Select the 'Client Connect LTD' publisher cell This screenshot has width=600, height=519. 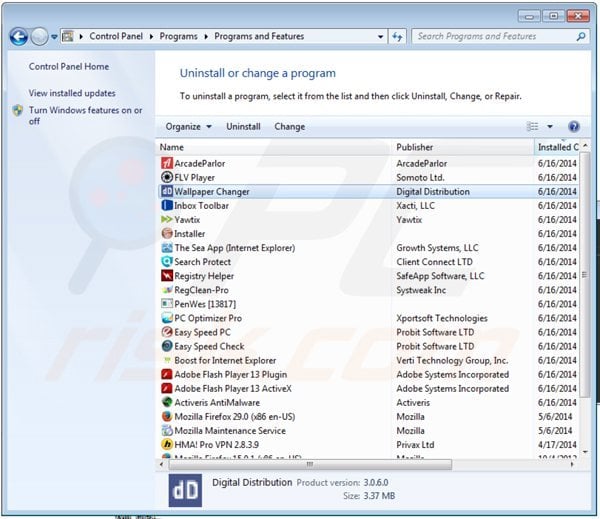click(x=434, y=262)
